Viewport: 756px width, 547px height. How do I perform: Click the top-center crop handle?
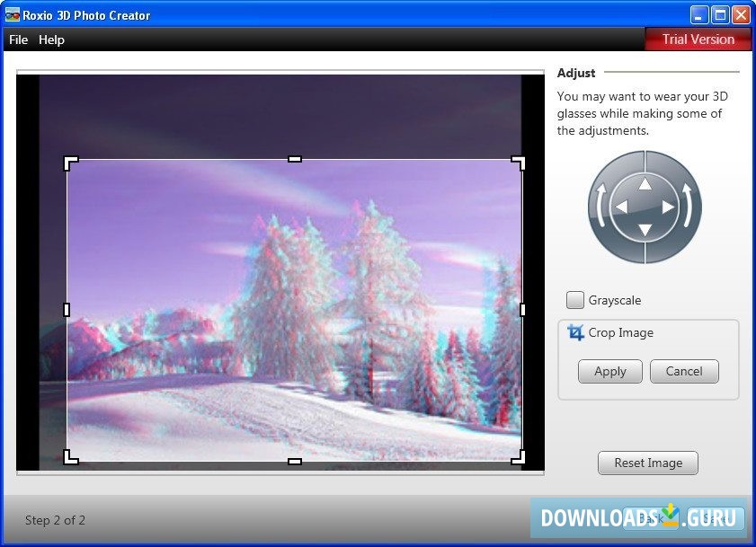click(293, 157)
